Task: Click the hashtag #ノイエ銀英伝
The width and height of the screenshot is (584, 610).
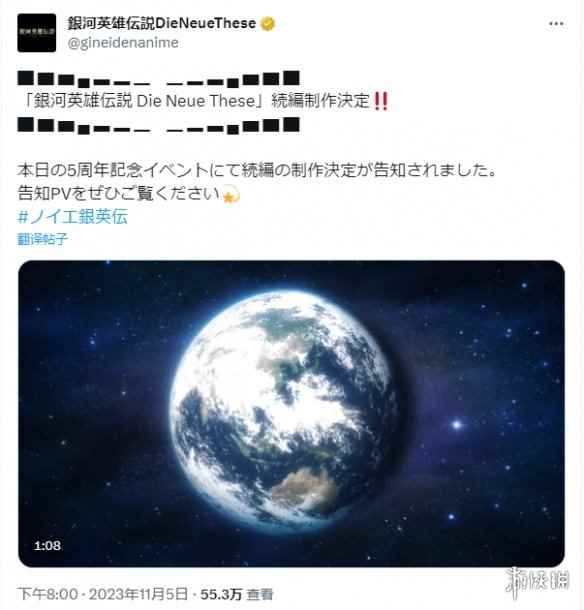Action: [x=73, y=217]
